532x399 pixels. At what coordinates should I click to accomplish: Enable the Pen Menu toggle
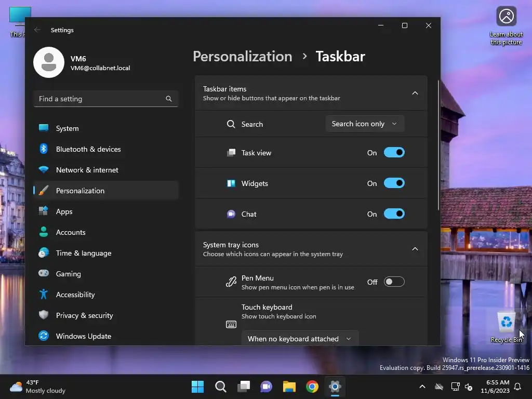[394, 282]
